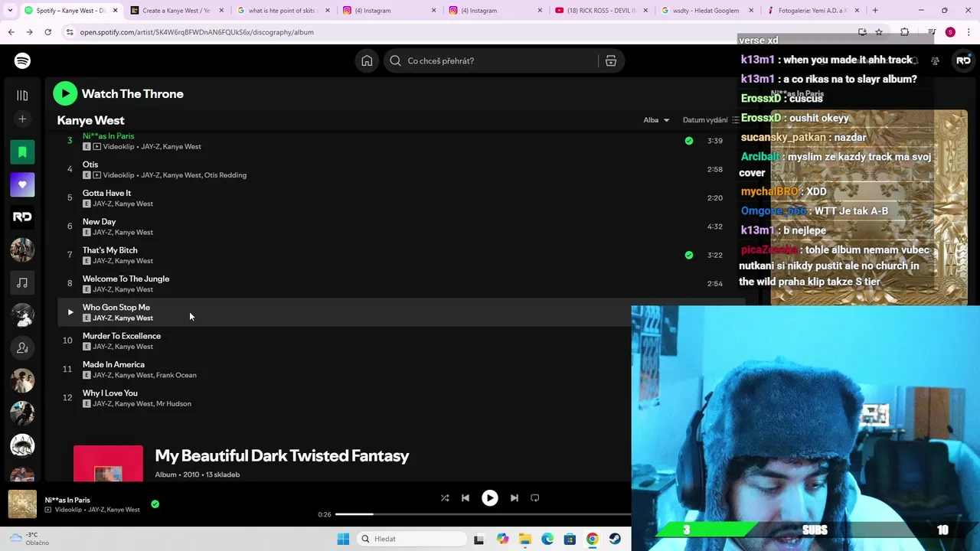
Task: Click now playing album cover thumbnail
Action: 22,504
